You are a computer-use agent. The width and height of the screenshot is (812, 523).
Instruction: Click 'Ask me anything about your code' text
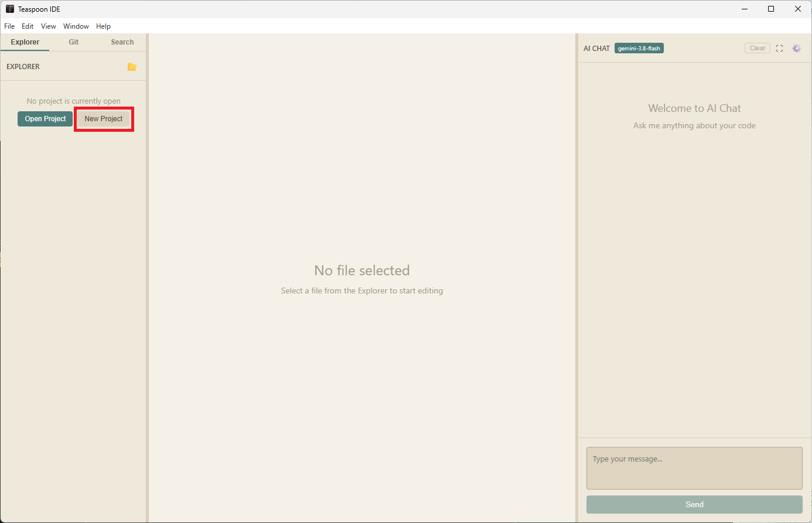pos(694,126)
